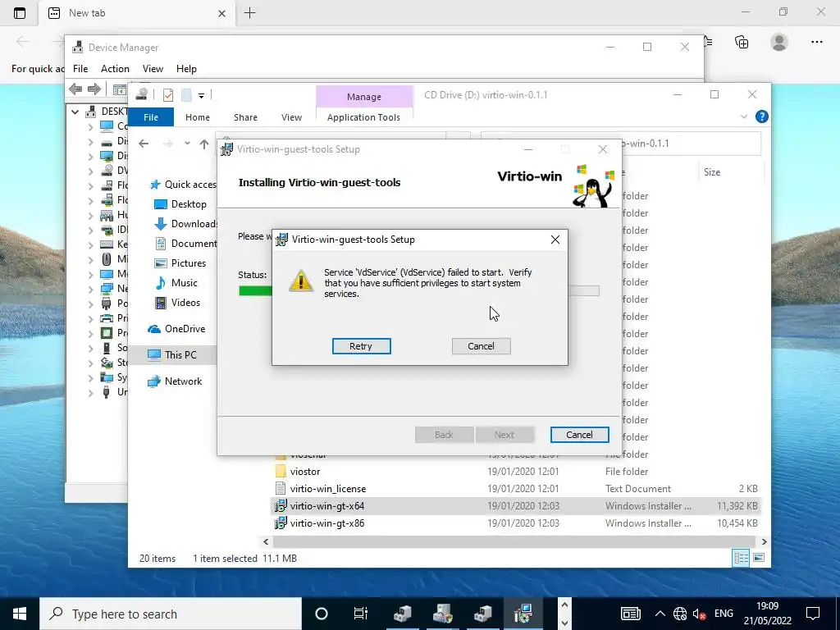Open Device Manager View menu
This screenshot has width=840, height=630.
[x=153, y=69]
